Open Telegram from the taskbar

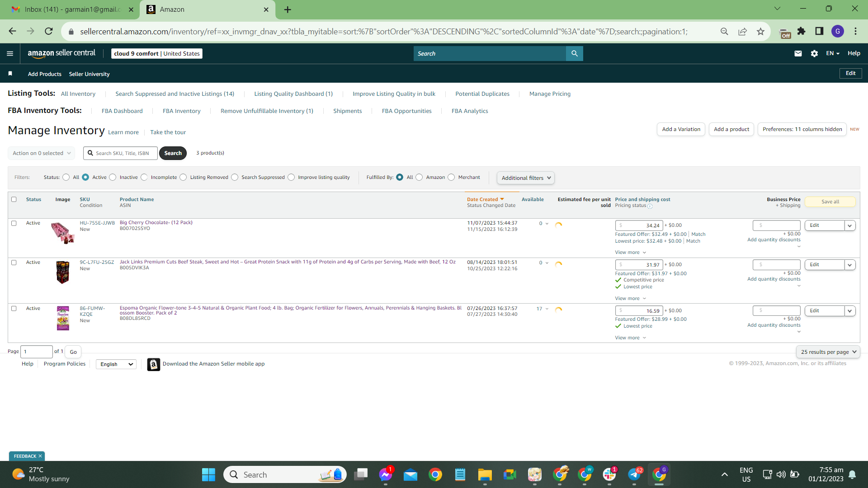[634, 474]
